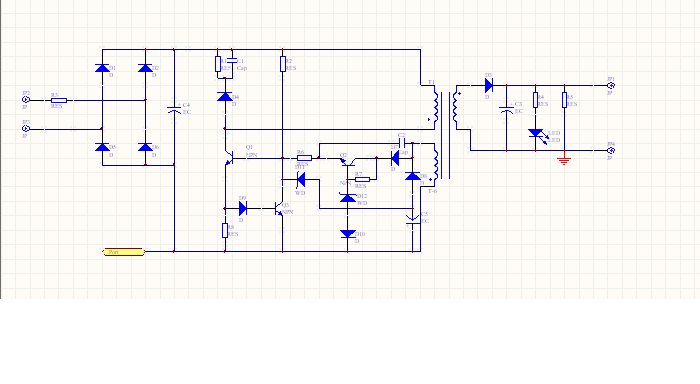Select the red ground symbol
Screen dimensions: 700x384
point(564,161)
